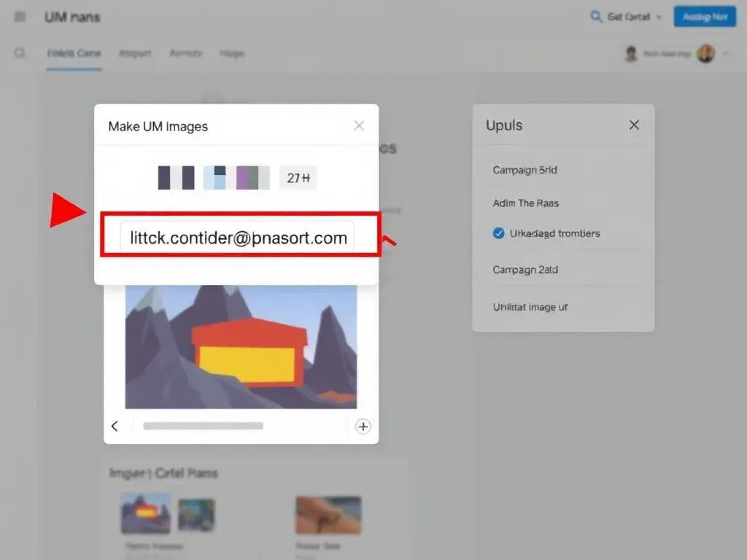The height and width of the screenshot is (560, 747).
Task: Click the search icon beside Get Cortal
Action: 596,16
